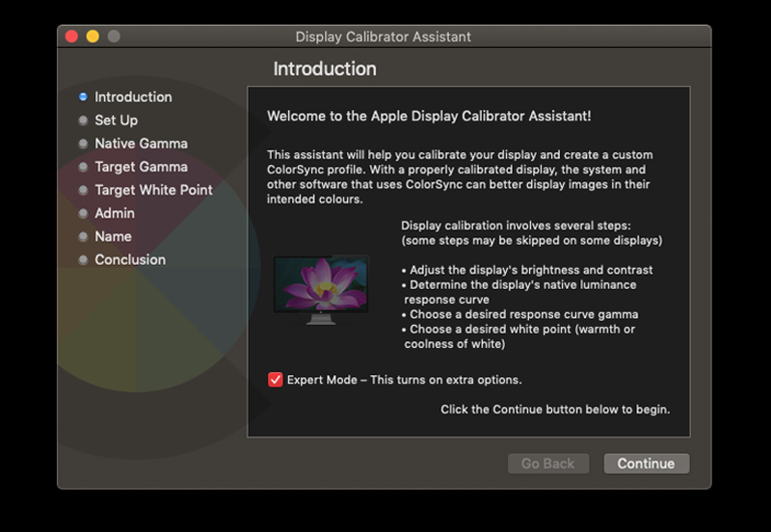Viewport: 771px width, 532px height.
Task: Select the Target White Point step label
Action: [153, 190]
